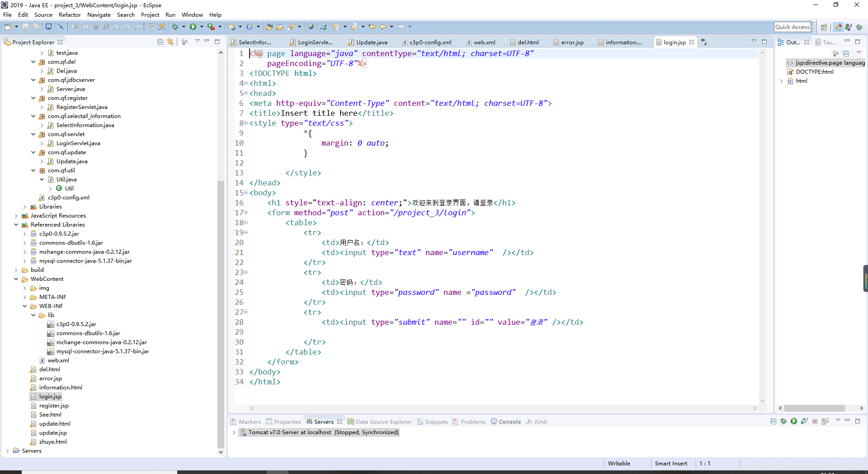
Task: Collapse All in the Outline view toolbar
Action: coord(846,53)
